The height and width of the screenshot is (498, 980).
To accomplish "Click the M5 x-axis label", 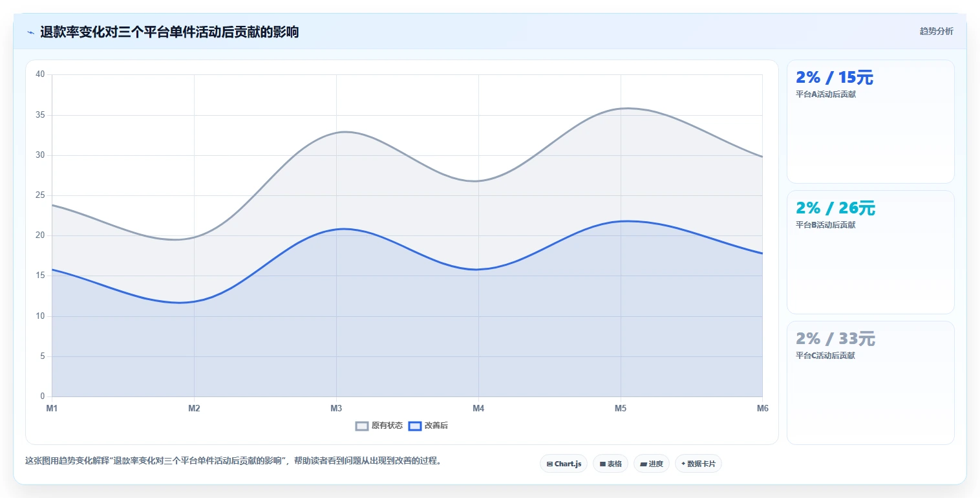I will point(621,408).
